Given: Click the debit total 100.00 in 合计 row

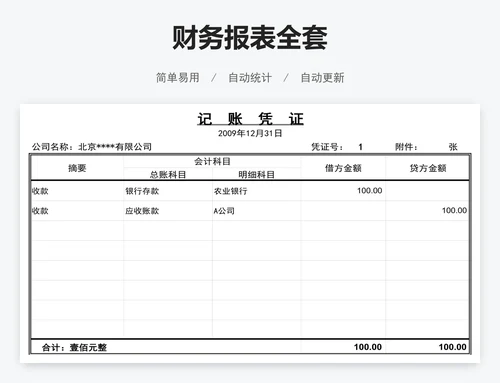Looking at the screenshot, I should (368, 347).
